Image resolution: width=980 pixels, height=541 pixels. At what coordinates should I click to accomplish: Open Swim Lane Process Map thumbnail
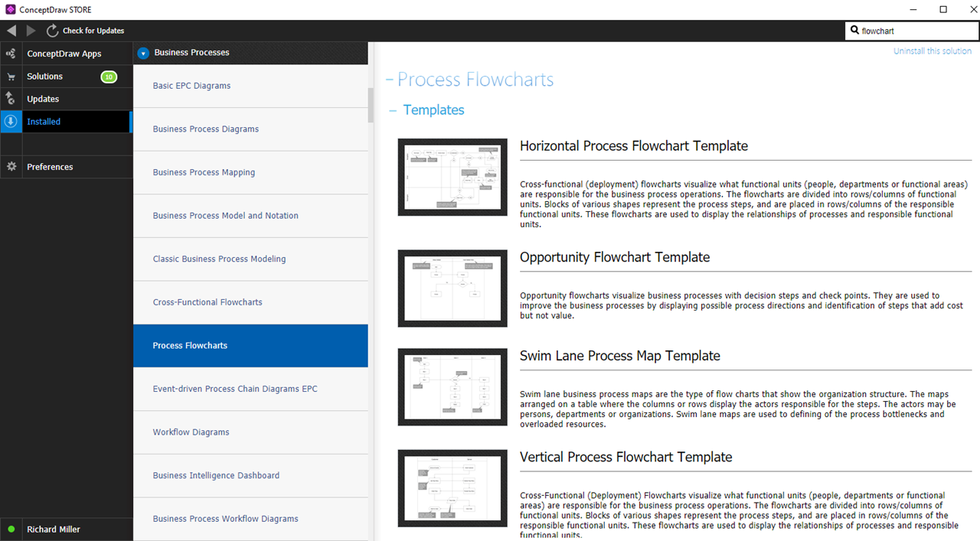452,387
